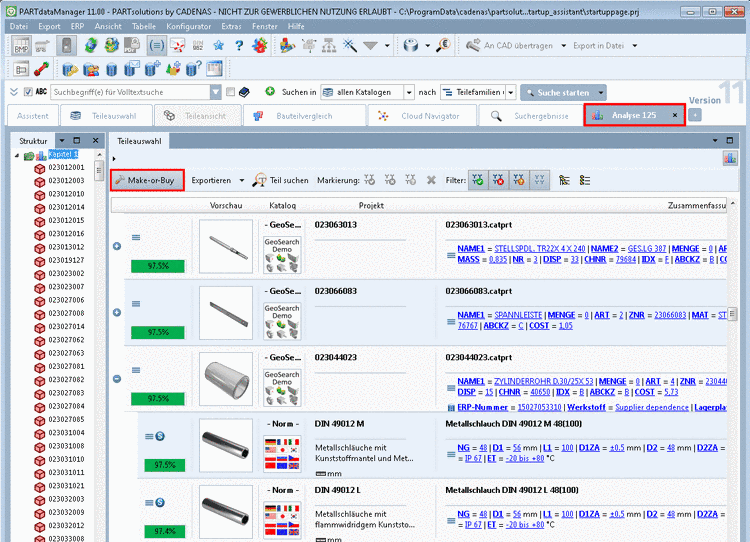
Task: Click the blue S icon in DIN 49012 M row
Action: tap(160, 436)
